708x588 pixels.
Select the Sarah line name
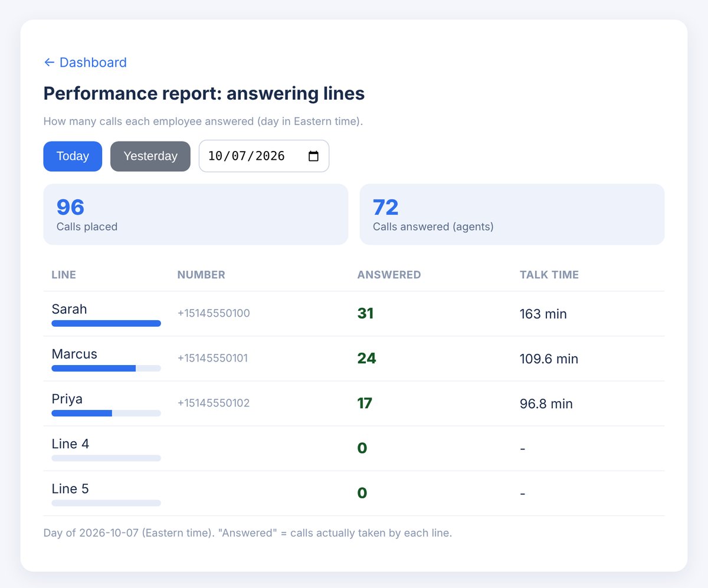coord(69,309)
